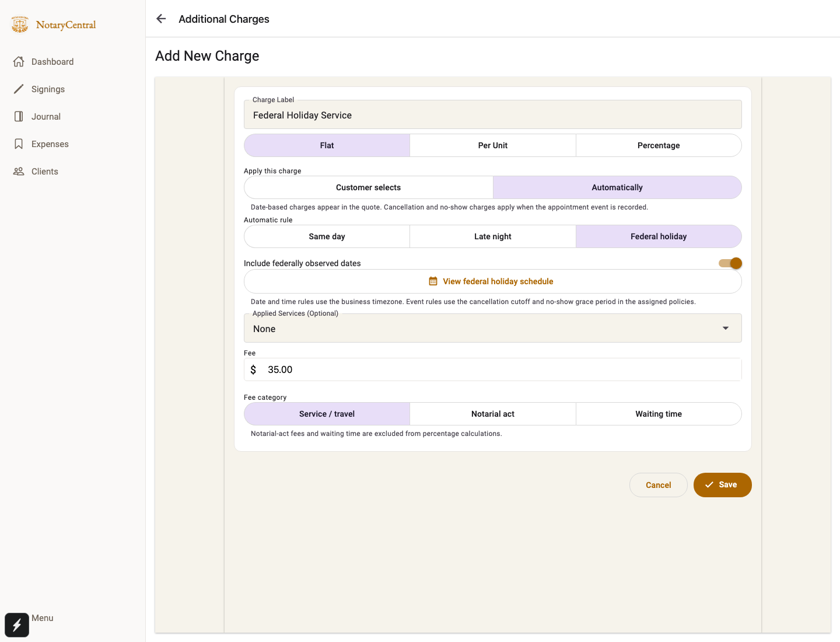The height and width of the screenshot is (642, 840).
Task: Click the Additional Charges header title
Action: click(224, 19)
